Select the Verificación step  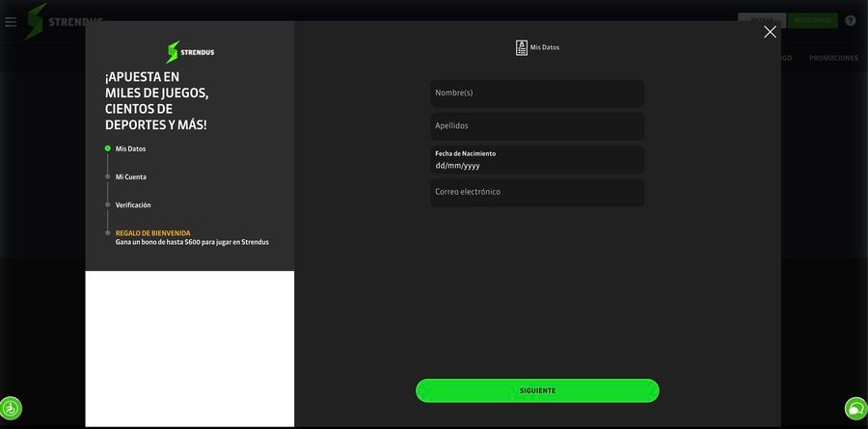point(133,205)
